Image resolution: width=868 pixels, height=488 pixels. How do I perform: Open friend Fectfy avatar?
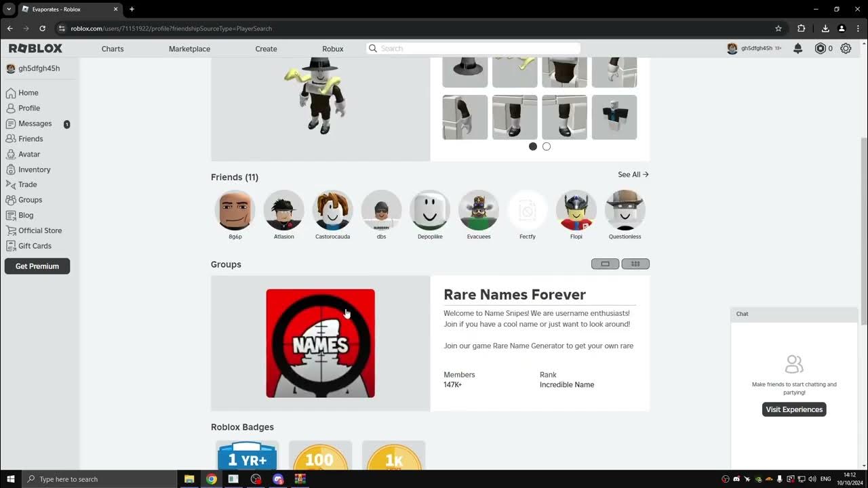[528, 210]
